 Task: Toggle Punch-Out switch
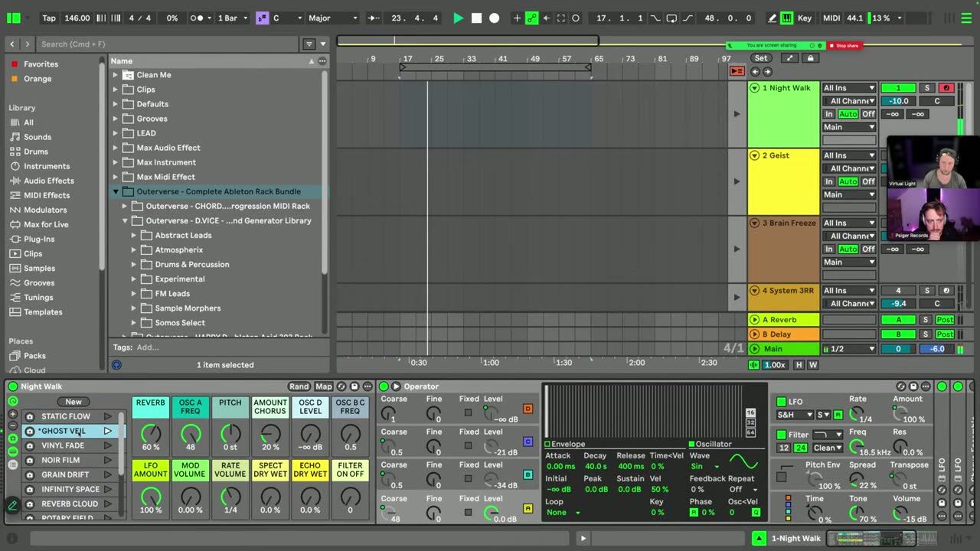(688, 18)
